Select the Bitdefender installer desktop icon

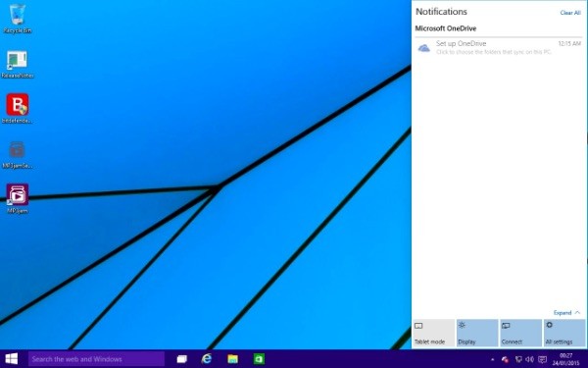pyautogui.click(x=18, y=109)
